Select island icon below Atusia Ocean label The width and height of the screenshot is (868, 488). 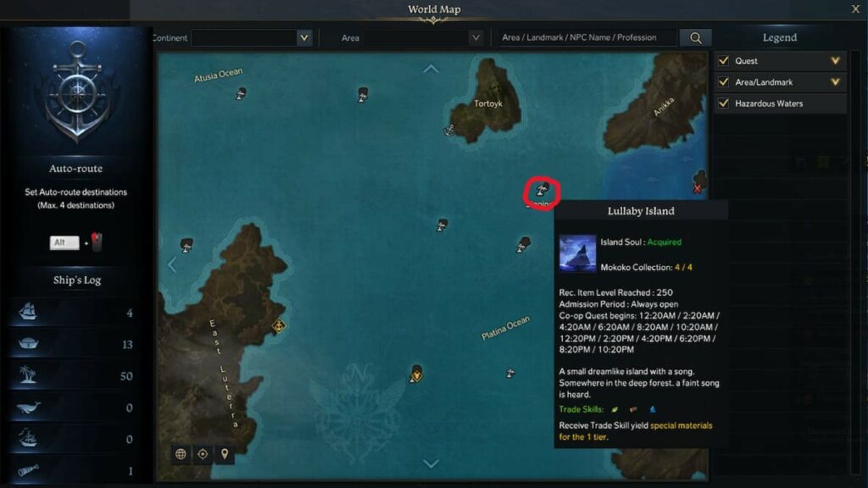241,93
